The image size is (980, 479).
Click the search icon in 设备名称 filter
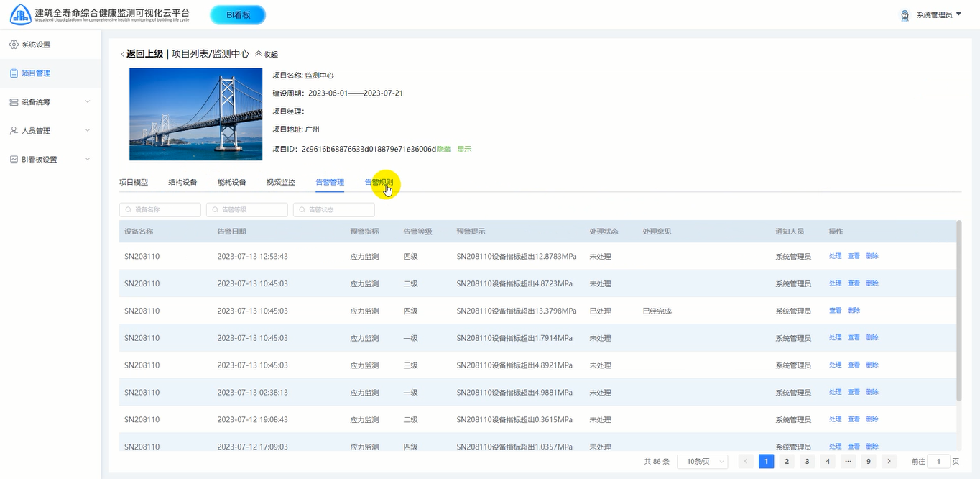pos(128,210)
